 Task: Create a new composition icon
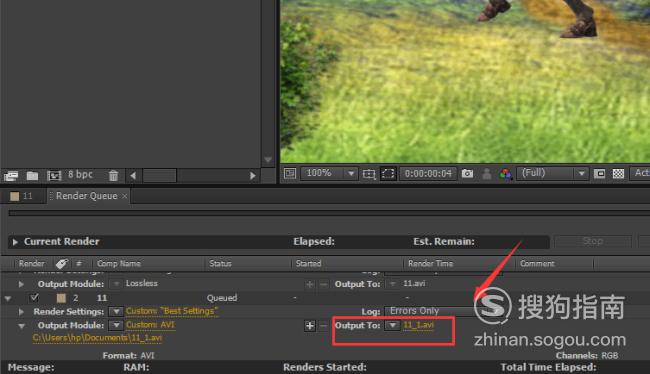tap(54, 176)
